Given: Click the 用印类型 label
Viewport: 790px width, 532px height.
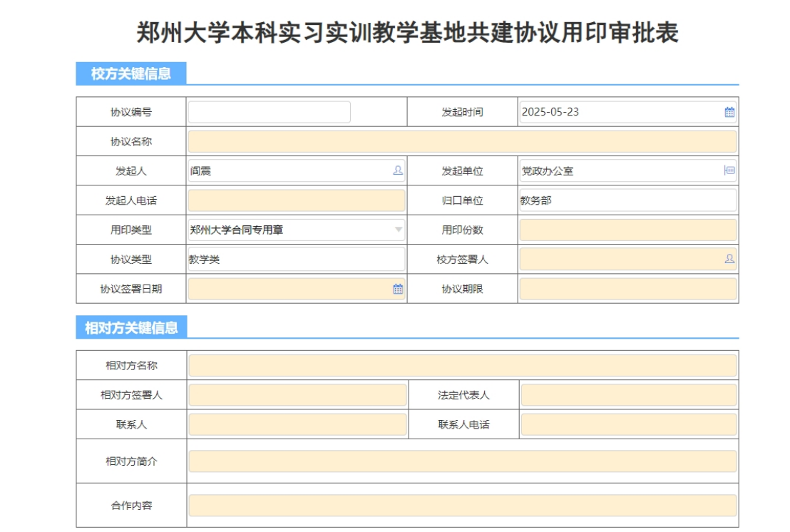Looking at the screenshot, I should 131,230.
